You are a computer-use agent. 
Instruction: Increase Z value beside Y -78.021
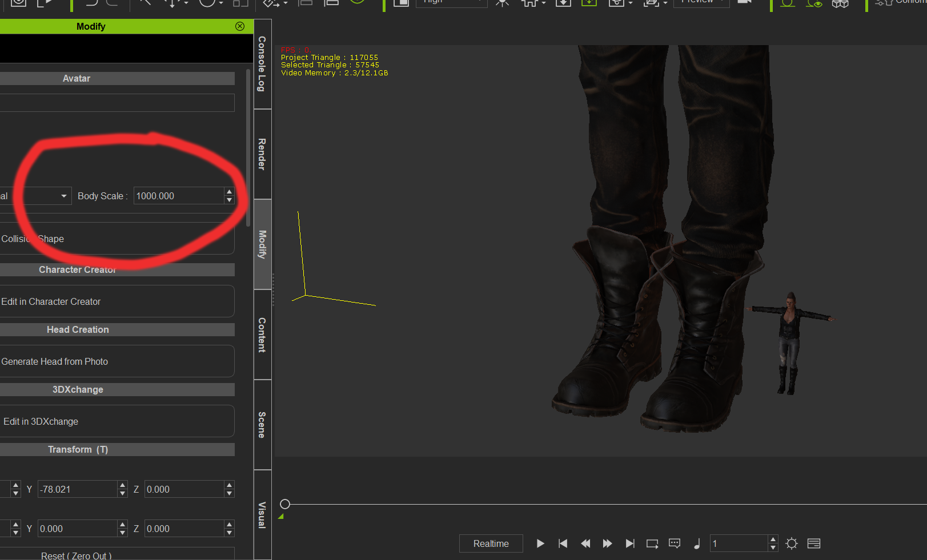pyautogui.click(x=229, y=485)
